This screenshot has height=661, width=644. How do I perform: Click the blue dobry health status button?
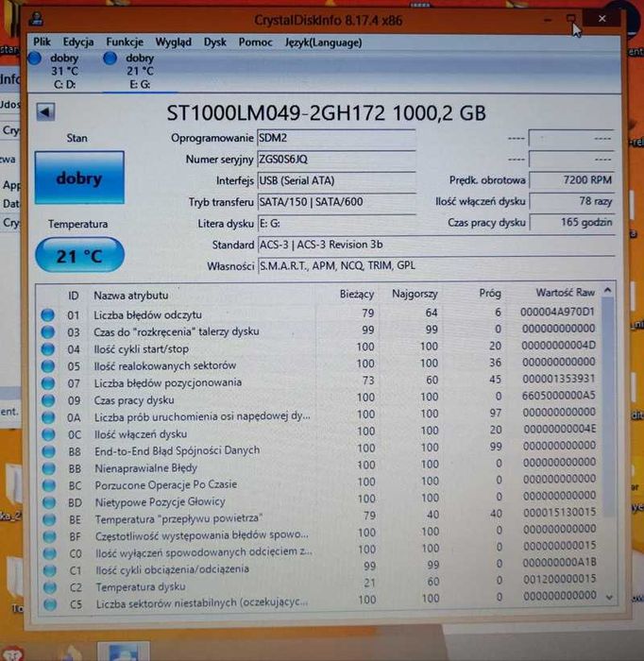click(x=79, y=178)
